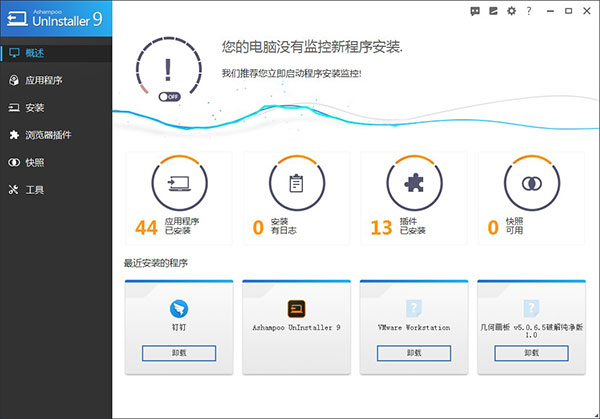This screenshot has width=600, height=419.
Task: Minimize the UnInstaller window
Action: (x=550, y=11)
